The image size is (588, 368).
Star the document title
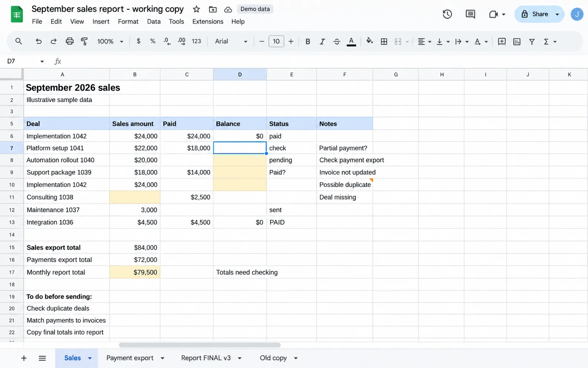[196, 9]
